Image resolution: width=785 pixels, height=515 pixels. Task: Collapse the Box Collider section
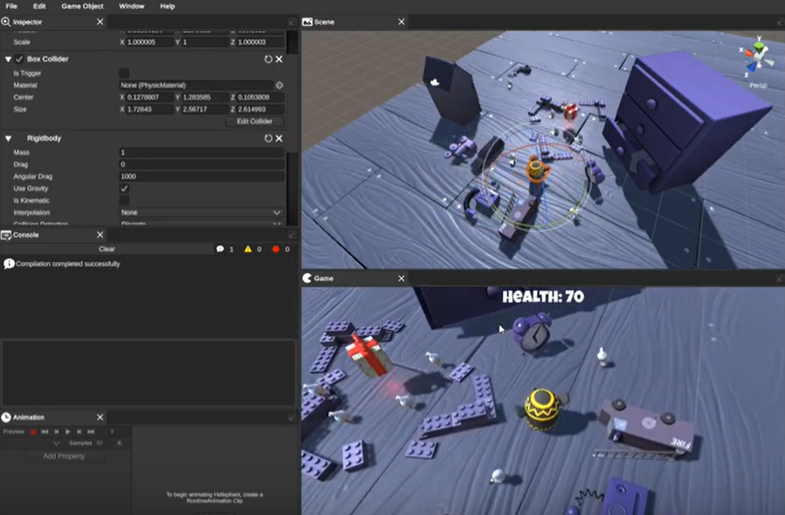click(8, 60)
